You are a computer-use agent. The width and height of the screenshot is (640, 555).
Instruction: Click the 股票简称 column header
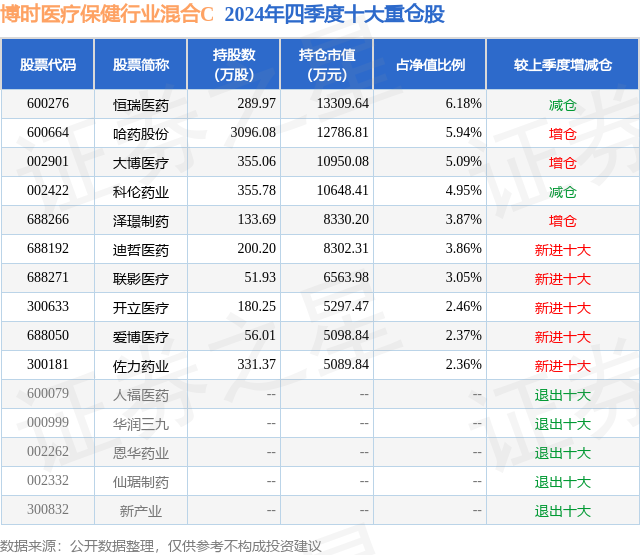141,64
